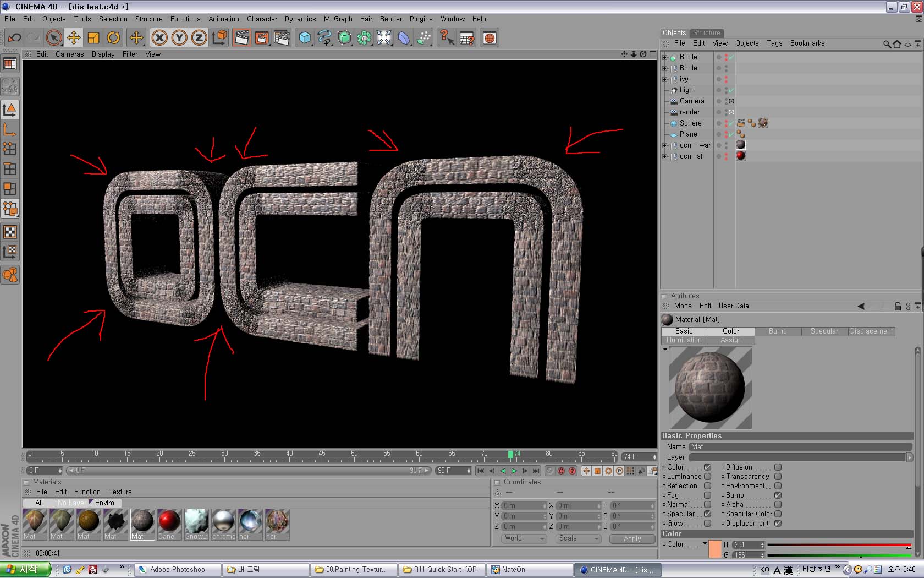Viewport: 924px width, 578px height.
Task: Toggle Y axis lock
Action: [x=179, y=37]
